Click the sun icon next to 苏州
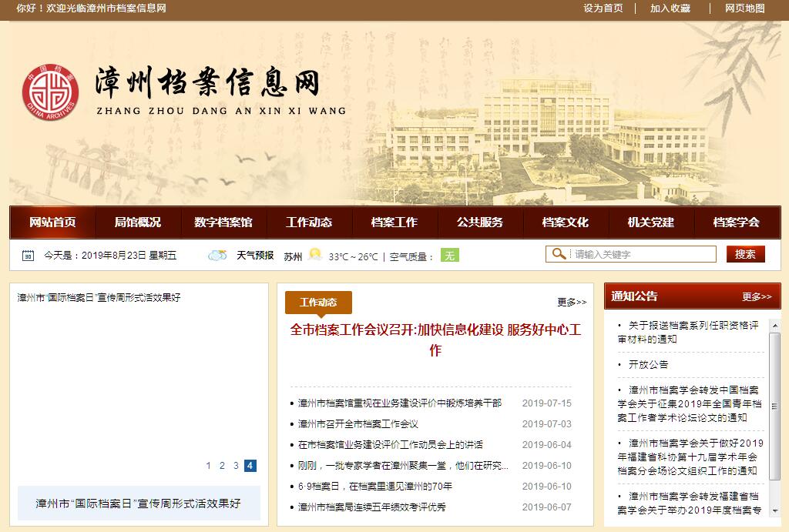 point(314,255)
